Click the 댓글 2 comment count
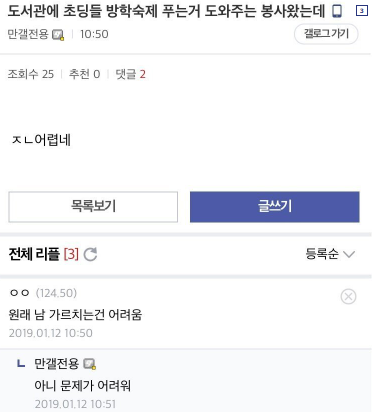 [x=130, y=74]
